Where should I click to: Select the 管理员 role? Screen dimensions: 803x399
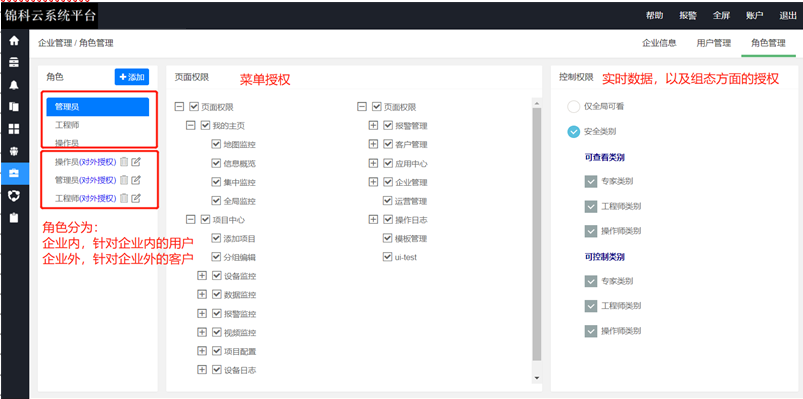coord(97,107)
